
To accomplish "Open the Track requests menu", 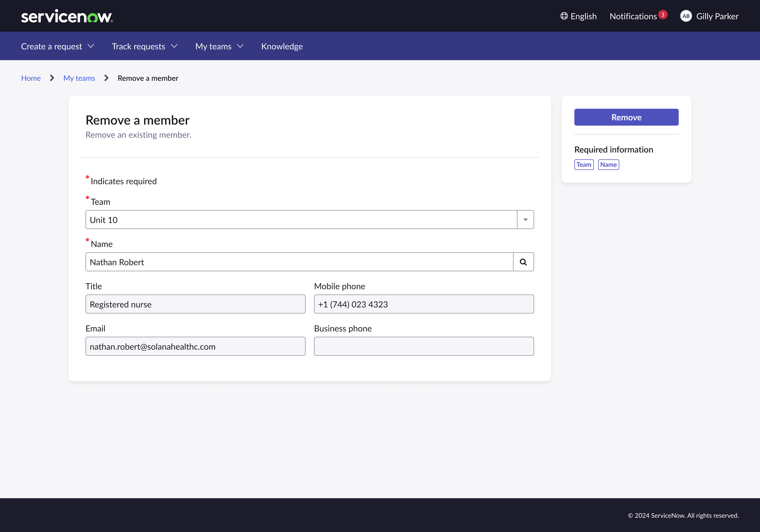I will [138, 46].
